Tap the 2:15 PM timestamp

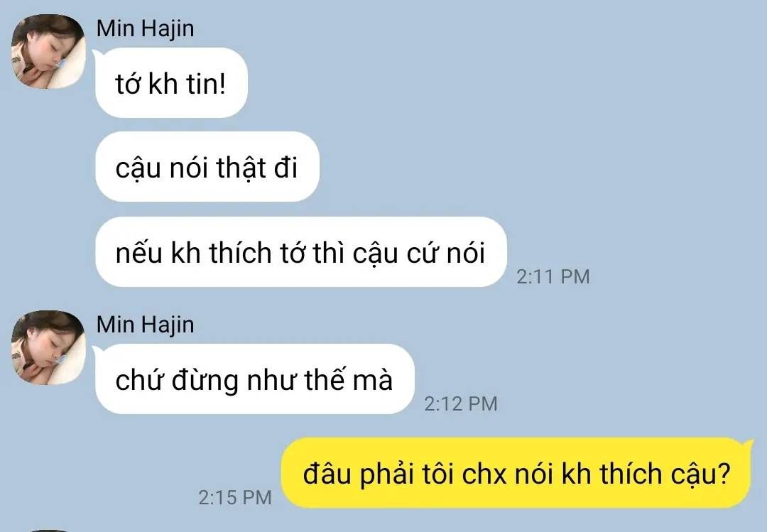point(235,498)
